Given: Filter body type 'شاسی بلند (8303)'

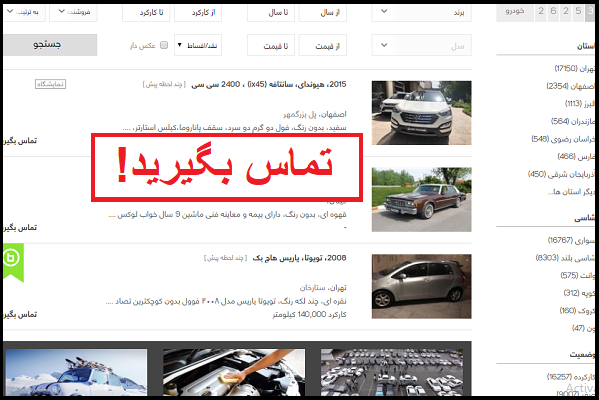Looking at the screenshot, I should tap(565, 258).
